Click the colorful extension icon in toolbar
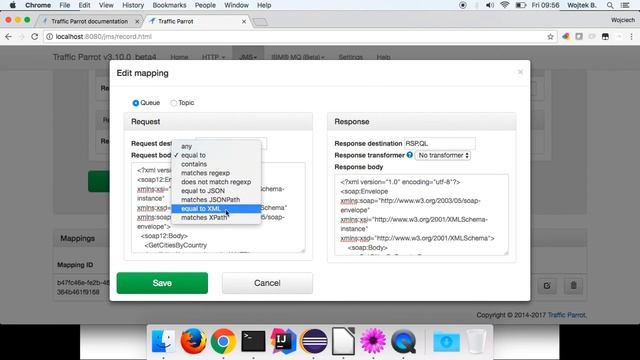This screenshot has height=360, width=640. 566,37
